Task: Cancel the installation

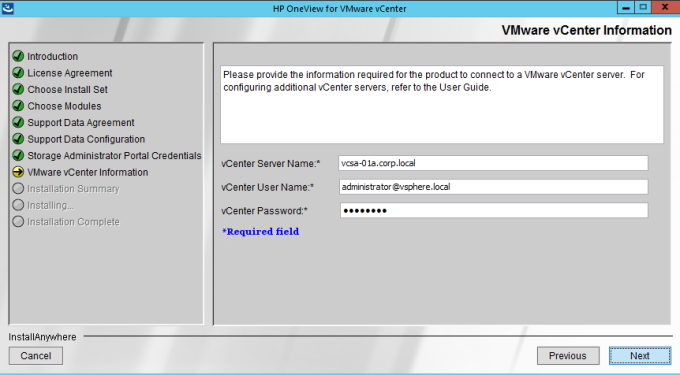Action: [36, 355]
